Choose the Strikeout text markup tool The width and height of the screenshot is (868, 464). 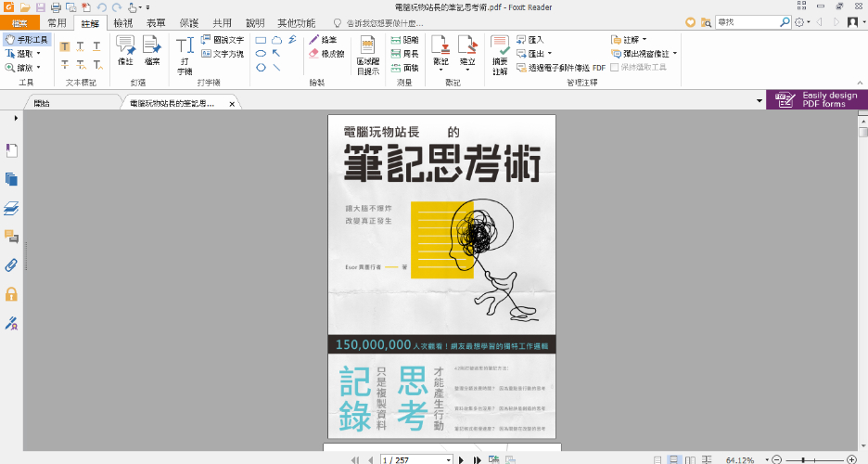pyautogui.click(x=65, y=64)
